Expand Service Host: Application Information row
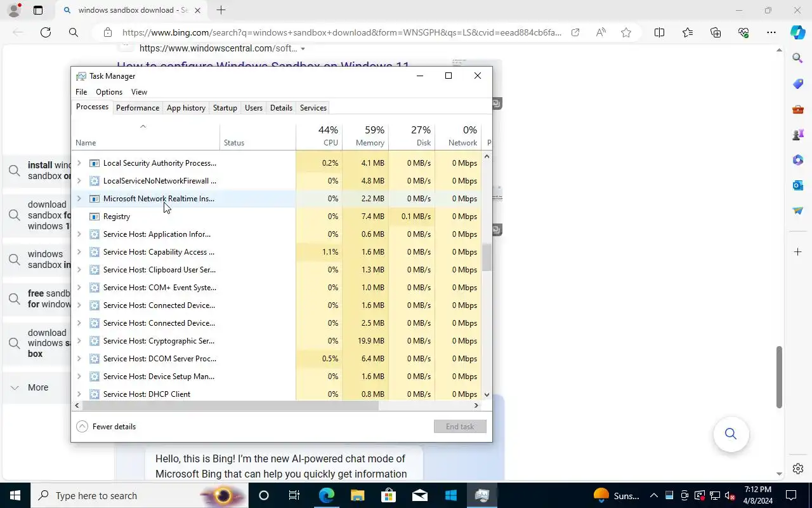This screenshot has width=812, height=508. coord(79,234)
